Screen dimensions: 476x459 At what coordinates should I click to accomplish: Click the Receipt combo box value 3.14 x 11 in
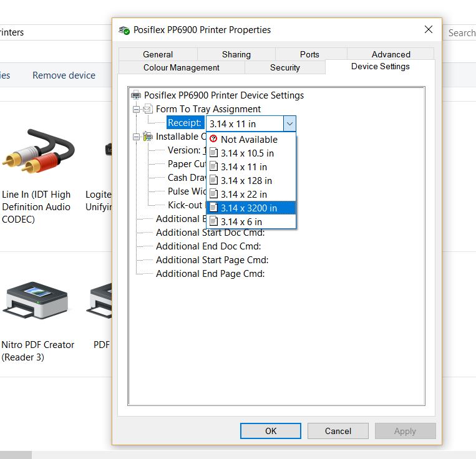(x=245, y=123)
